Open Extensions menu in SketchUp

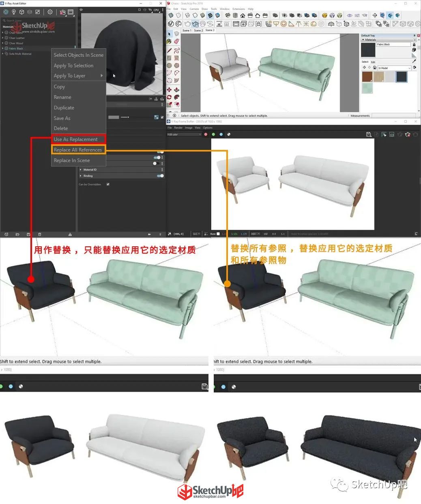(238, 9)
